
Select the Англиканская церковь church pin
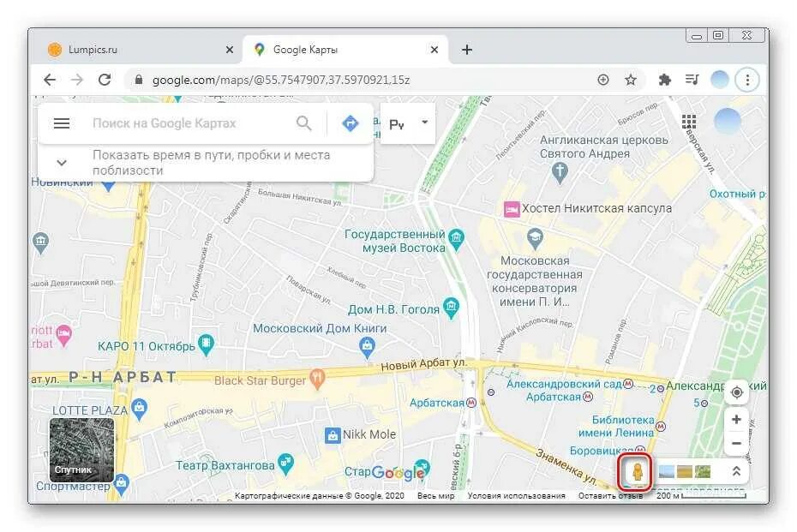[560, 171]
